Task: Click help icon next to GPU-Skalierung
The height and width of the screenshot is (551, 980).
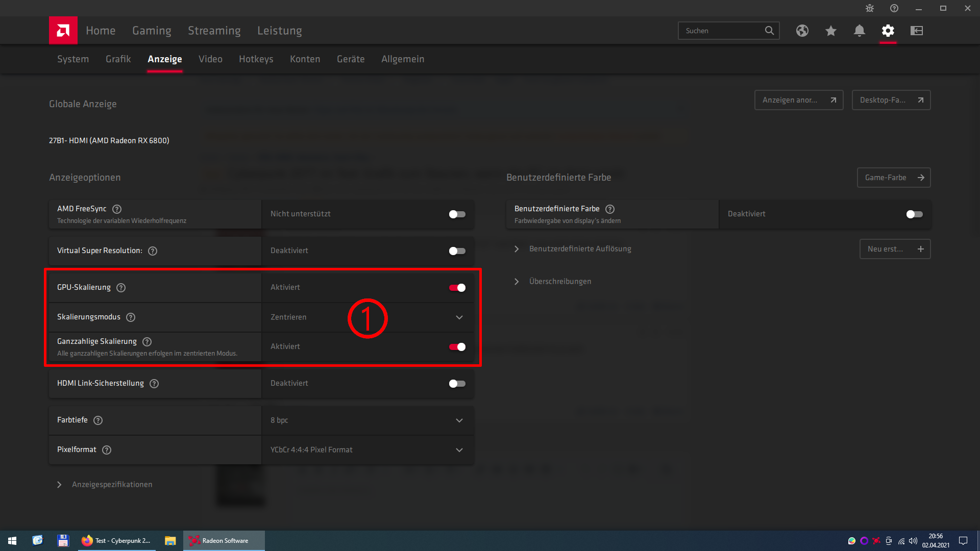Action: tap(121, 288)
